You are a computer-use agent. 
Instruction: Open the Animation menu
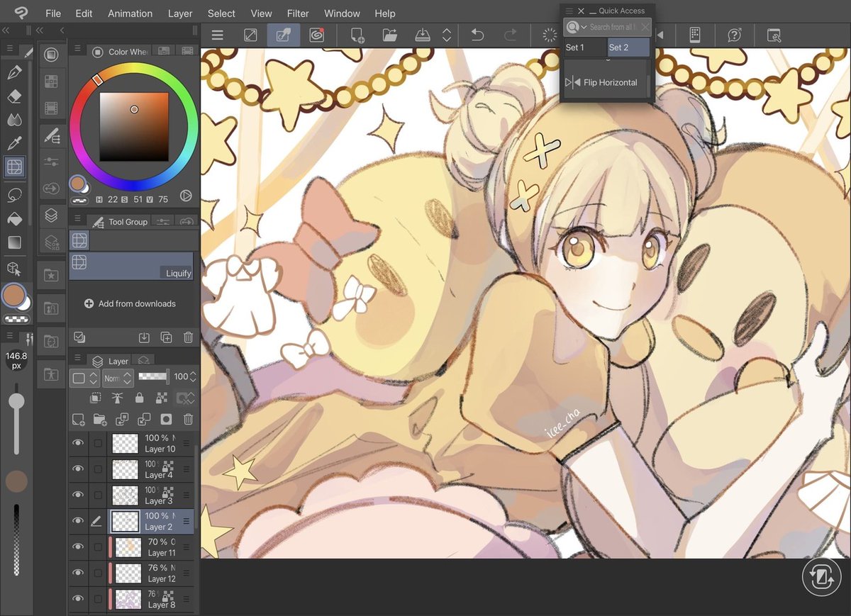click(130, 13)
